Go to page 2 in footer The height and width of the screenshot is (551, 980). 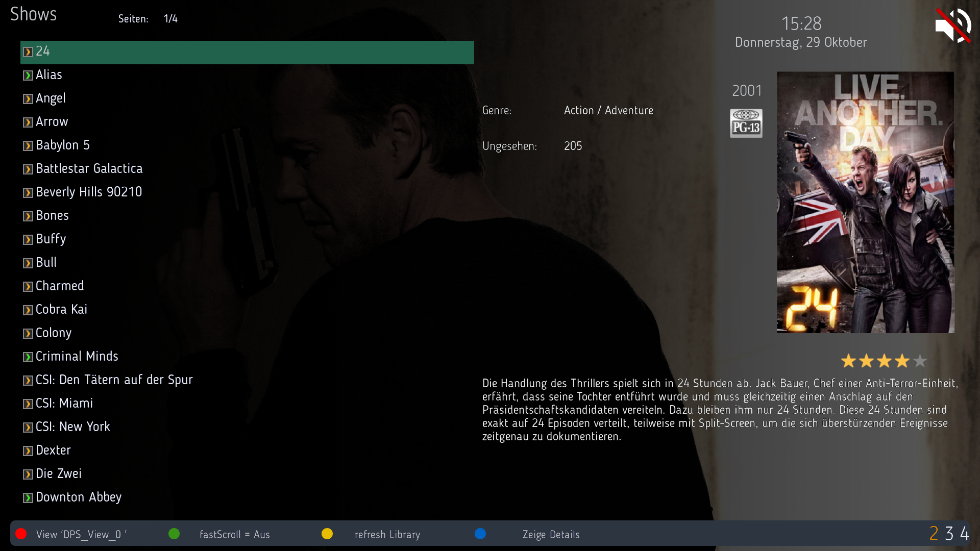tap(934, 534)
